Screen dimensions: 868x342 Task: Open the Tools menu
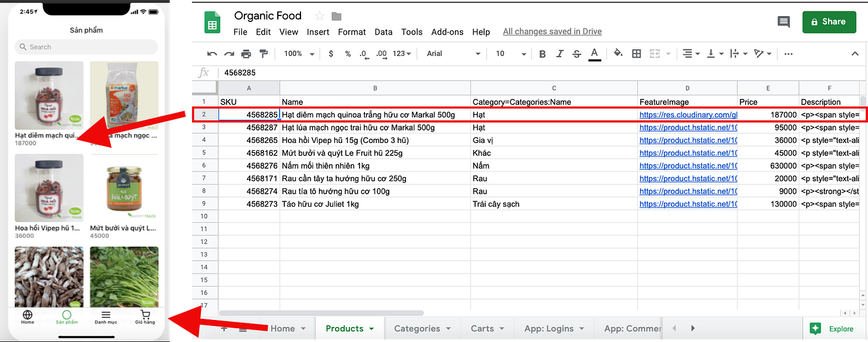point(412,32)
